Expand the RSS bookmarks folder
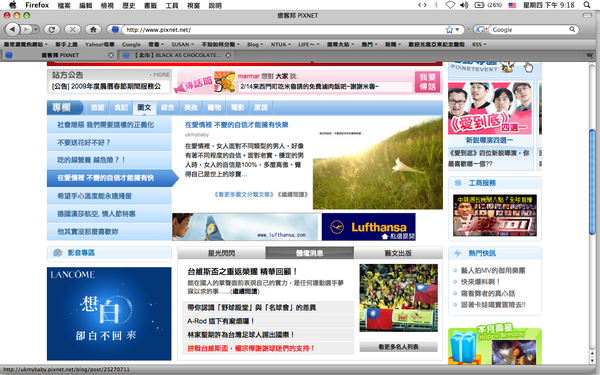The image size is (600, 375). tap(479, 44)
